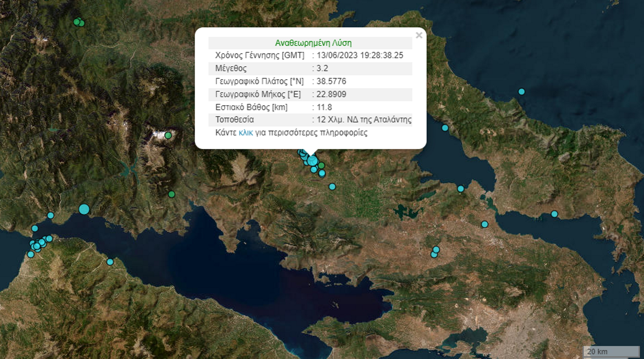Select green marker on the snow-capped mountain
Viewport: 644px width, 359px height.
(168, 135)
